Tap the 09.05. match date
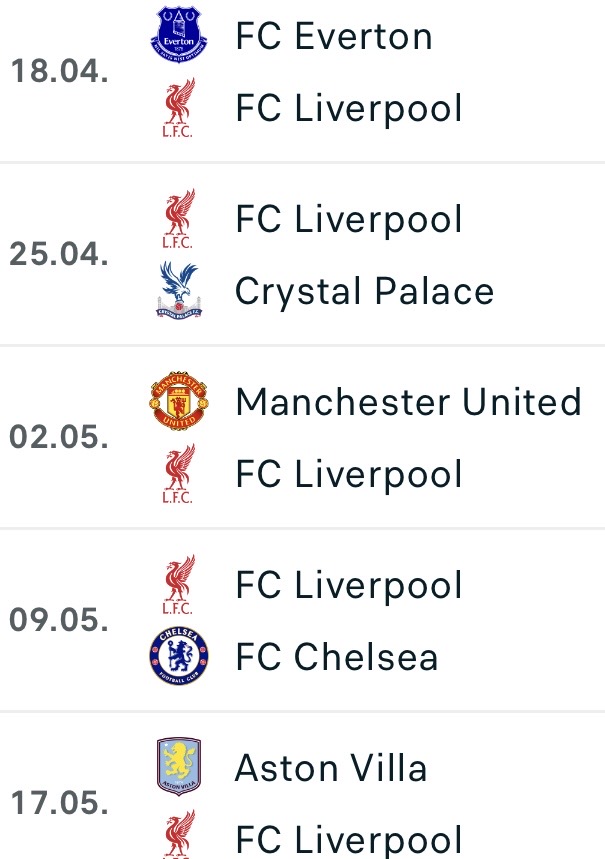Viewport: 605px width, 859px height. (x=59, y=621)
